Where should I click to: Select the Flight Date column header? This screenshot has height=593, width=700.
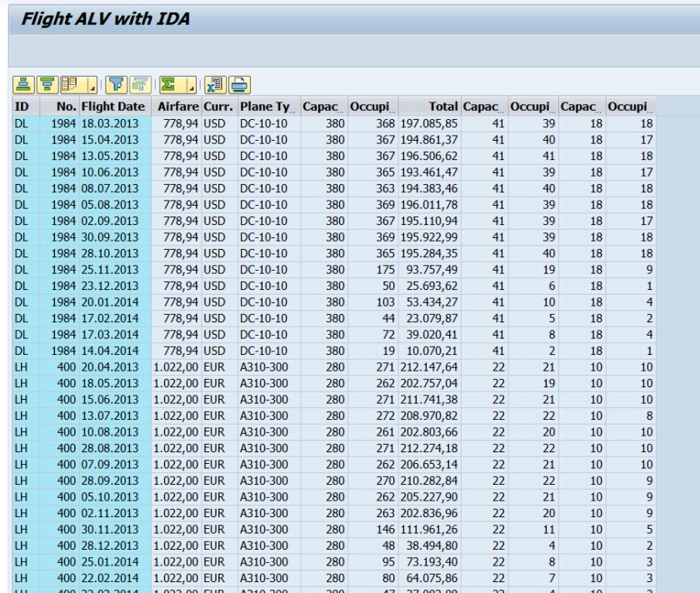(114, 107)
